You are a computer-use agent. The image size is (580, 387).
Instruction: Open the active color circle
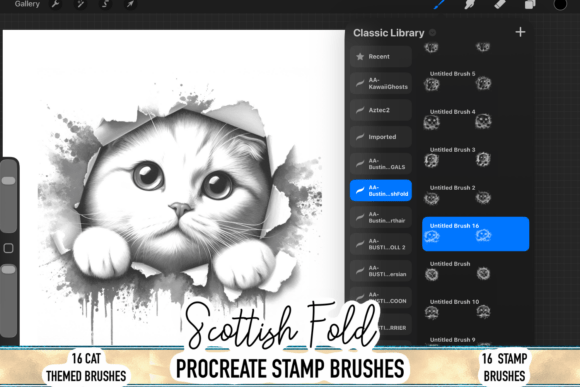coord(560,4)
